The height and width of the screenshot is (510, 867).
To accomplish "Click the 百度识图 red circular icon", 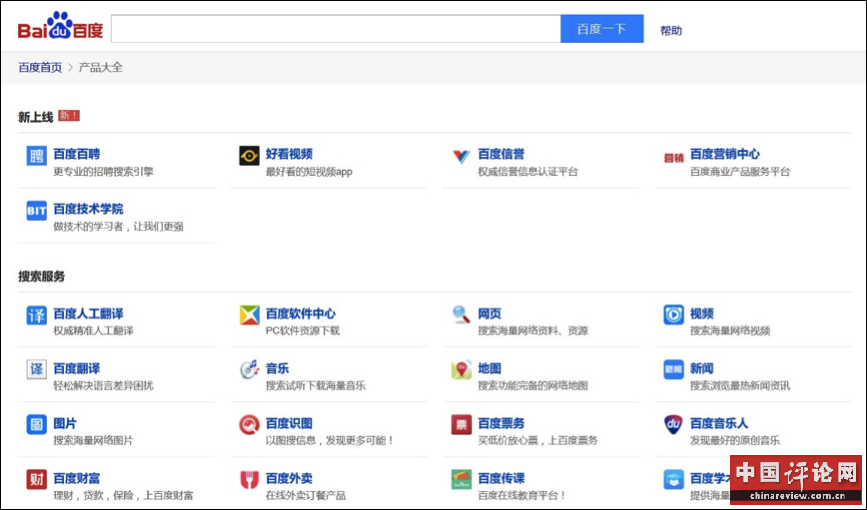I will [249, 425].
